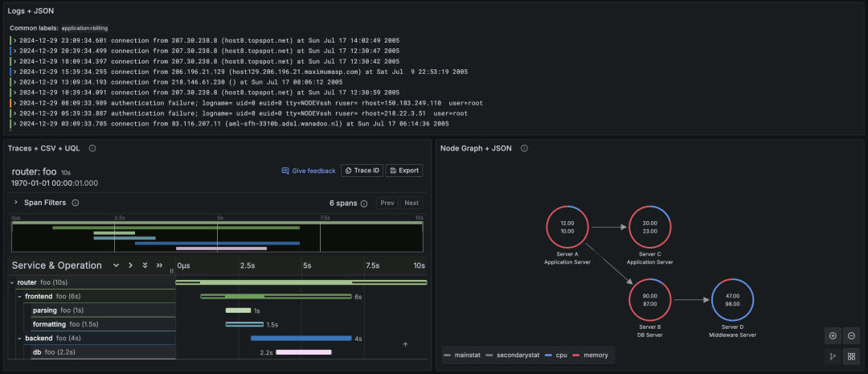This screenshot has height=374, width=868.
Task: Click the memory legend color item
Action: [x=590, y=355]
